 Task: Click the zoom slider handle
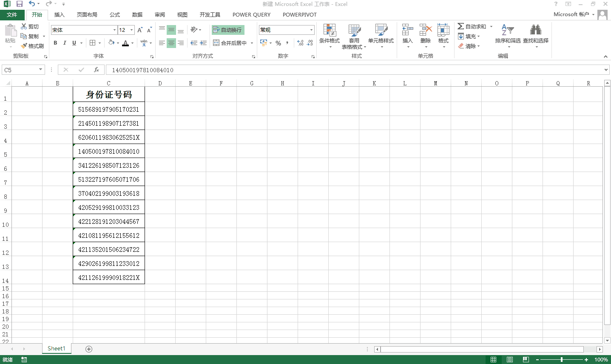point(562,360)
